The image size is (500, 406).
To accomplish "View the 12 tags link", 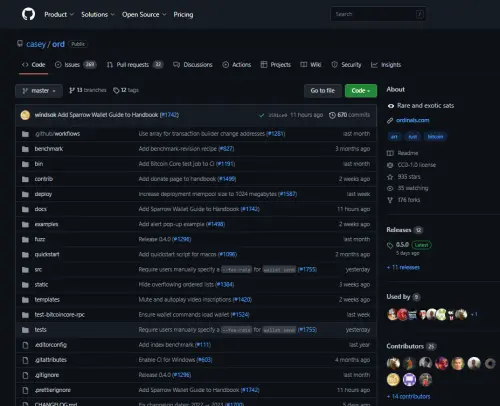I will tap(126, 90).
